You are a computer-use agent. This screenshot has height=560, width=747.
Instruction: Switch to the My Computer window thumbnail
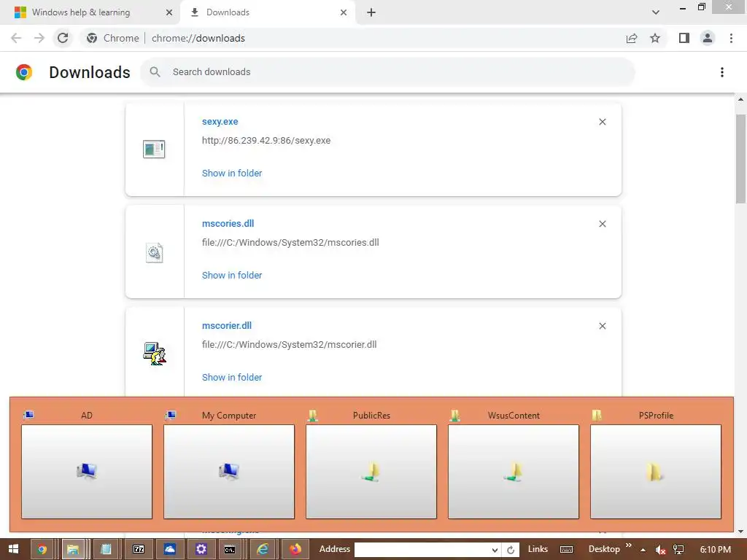(228, 472)
